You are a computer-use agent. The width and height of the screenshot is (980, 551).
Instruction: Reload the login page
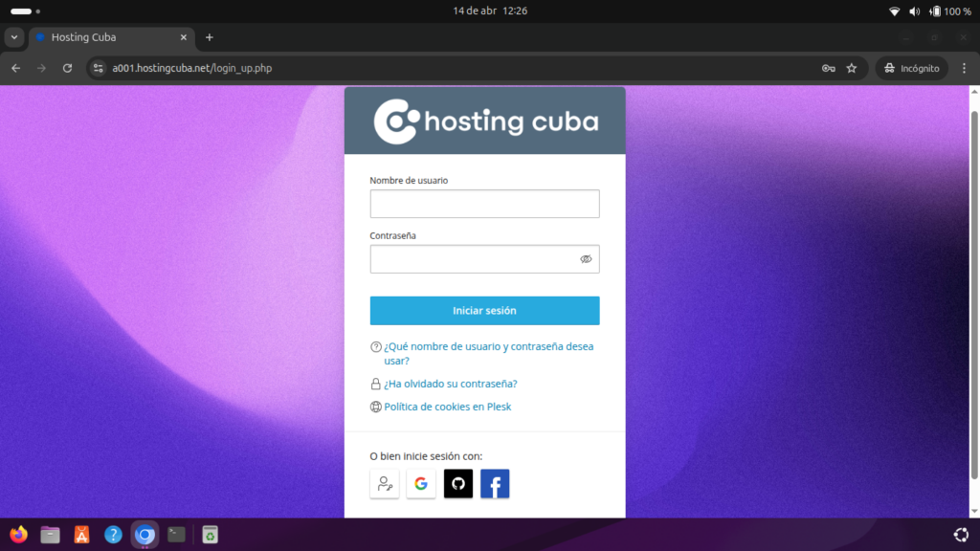click(x=67, y=68)
